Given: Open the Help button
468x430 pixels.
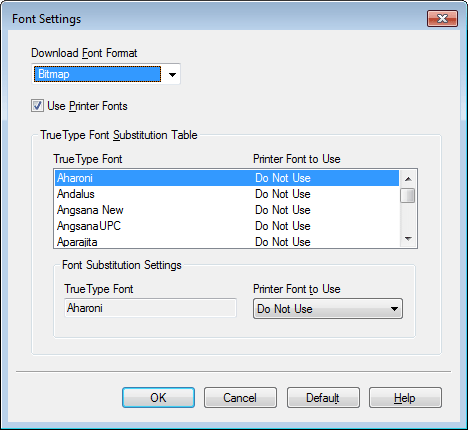Looking at the screenshot, I should (x=405, y=397).
